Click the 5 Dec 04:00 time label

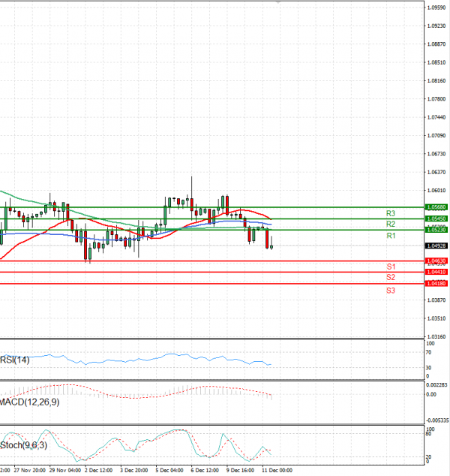pos(169,470)
